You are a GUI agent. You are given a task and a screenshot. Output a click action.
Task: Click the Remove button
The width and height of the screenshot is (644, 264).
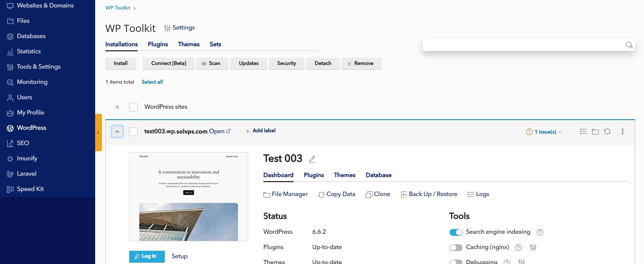point(362,64)
